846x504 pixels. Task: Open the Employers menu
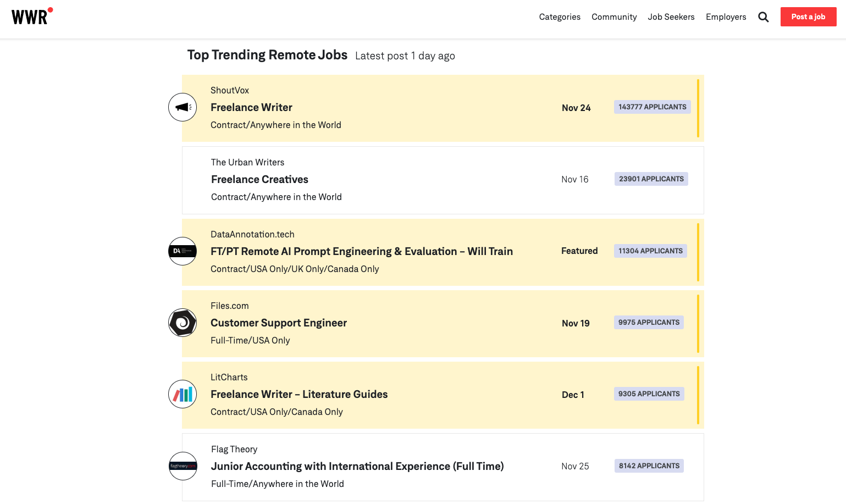point(726,16)
